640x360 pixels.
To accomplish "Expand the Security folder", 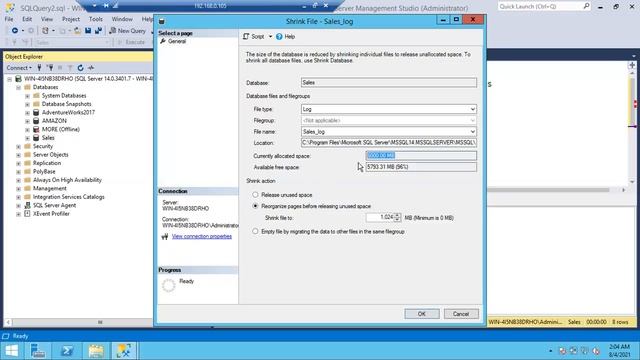I will [18, 146].
